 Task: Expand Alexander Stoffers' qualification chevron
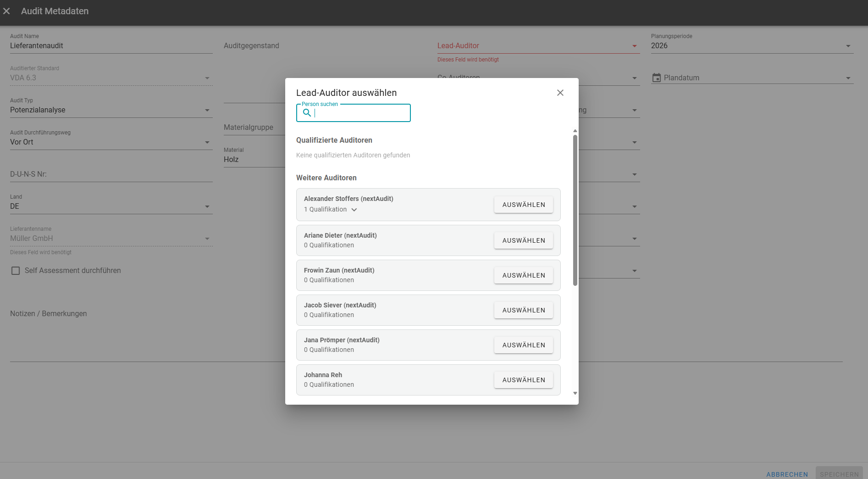click(354, 210)
